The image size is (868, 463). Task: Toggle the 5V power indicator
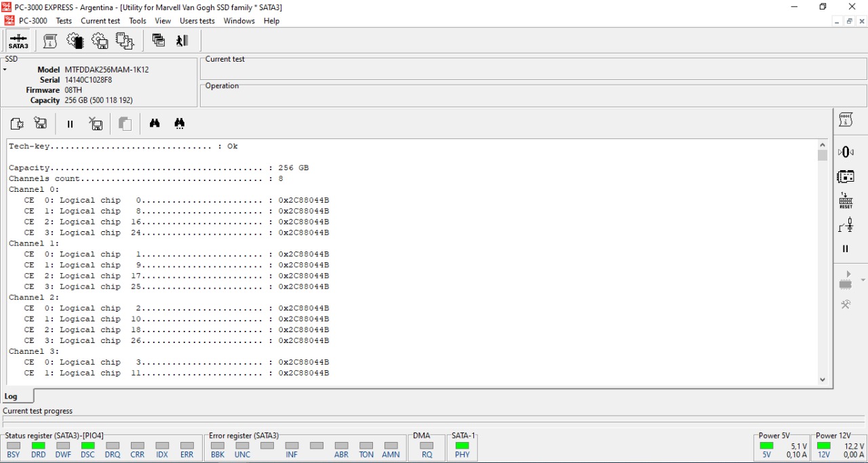pos(766,446)
